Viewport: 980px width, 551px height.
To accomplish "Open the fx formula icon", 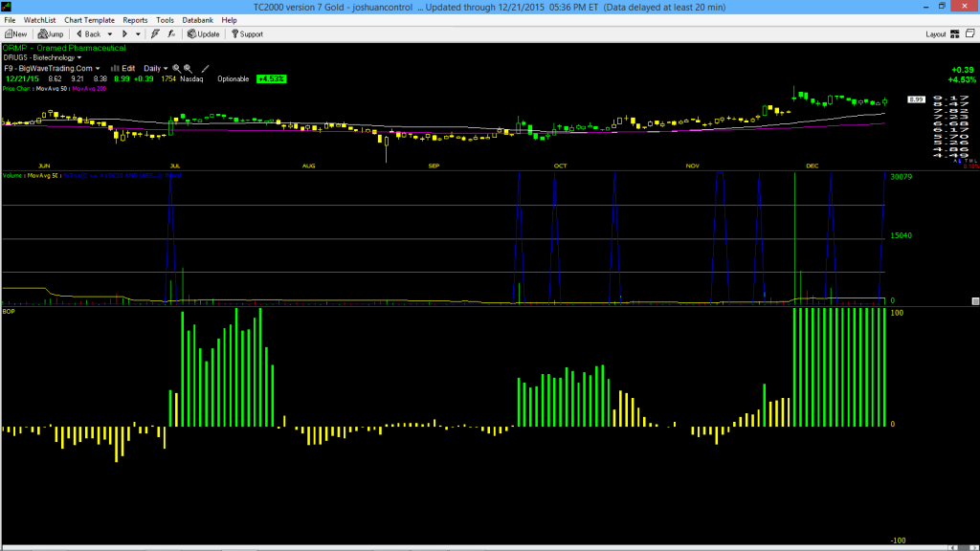I will [x=171, y=33].
